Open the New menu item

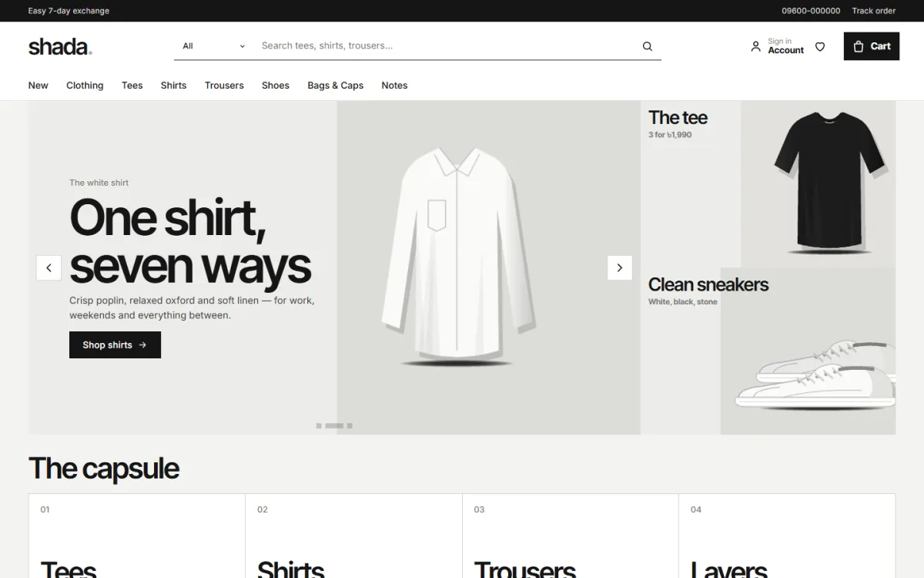38,86
